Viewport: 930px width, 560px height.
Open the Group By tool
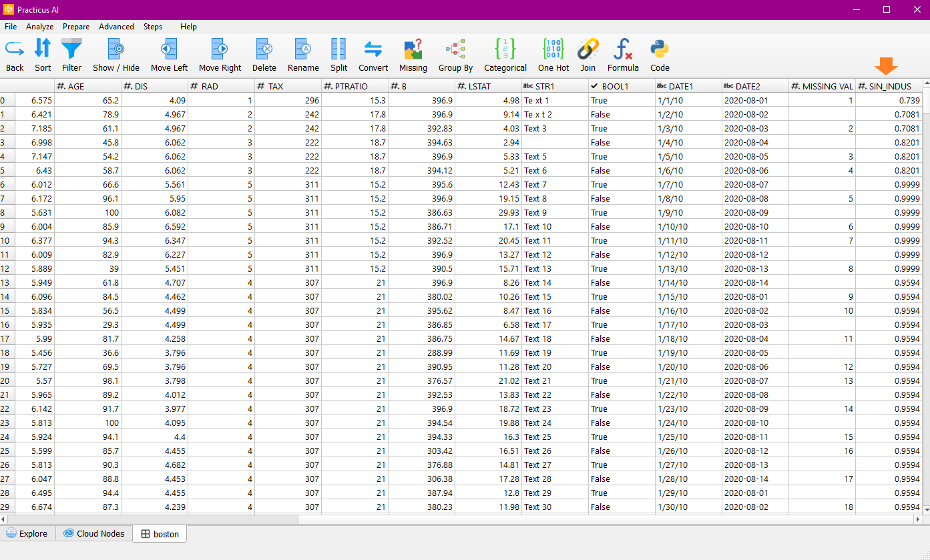click(x=455, y=49)
